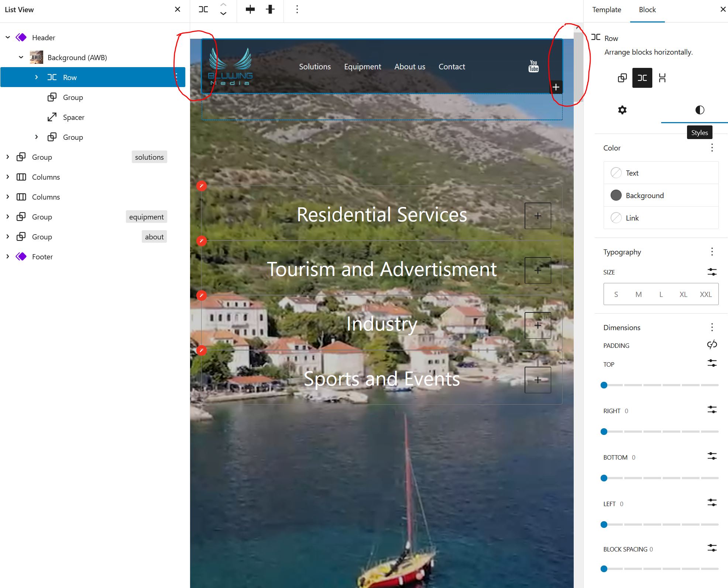Expand the Footer template part
Image resolution: width=728 pixels, height=588 pixels.
coord(8,257)
